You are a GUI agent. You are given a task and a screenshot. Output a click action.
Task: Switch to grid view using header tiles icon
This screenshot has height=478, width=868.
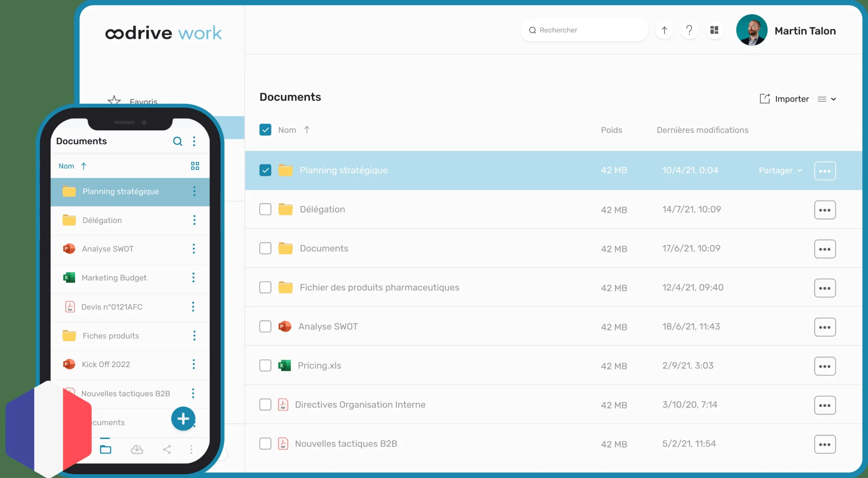(x=714, y=31)
